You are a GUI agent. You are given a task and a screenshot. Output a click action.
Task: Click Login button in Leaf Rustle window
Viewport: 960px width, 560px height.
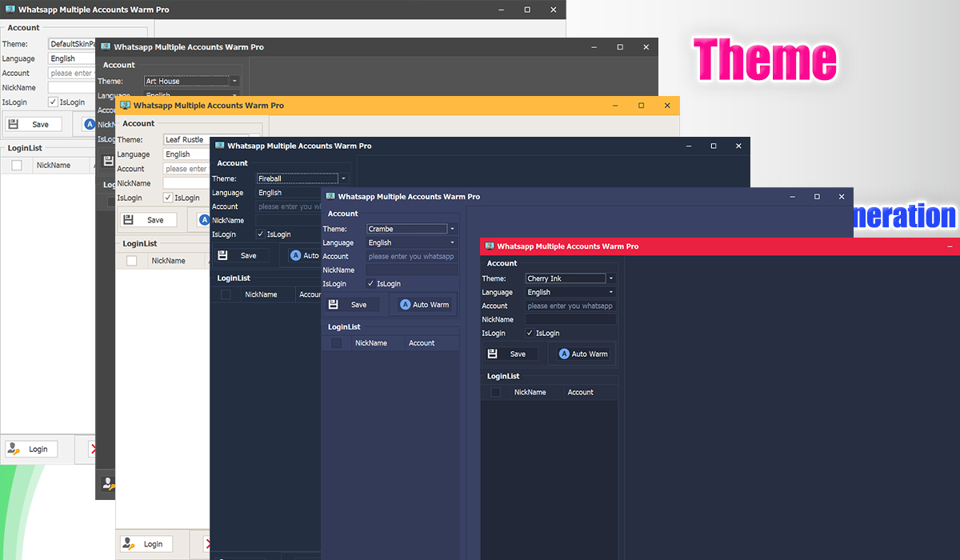148,544
